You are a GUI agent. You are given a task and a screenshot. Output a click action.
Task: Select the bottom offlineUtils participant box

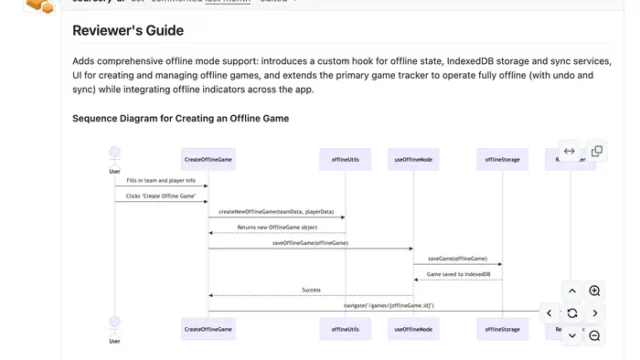click(345, 329)
